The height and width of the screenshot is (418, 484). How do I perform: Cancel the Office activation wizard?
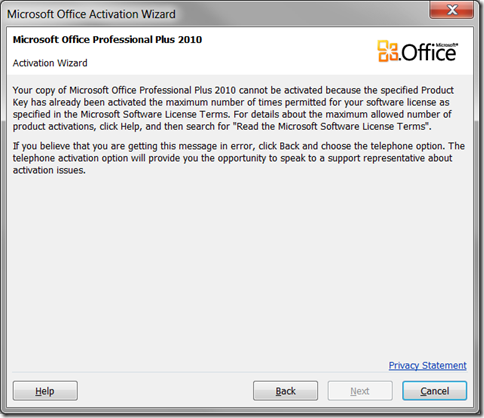pyautogui.click(x=435, y=391)
